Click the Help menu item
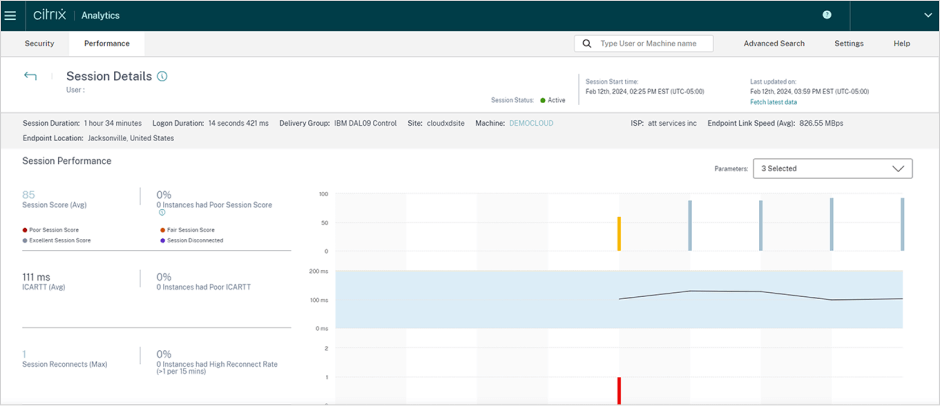This screenshot has width=940, height=406. click(901, 44)
